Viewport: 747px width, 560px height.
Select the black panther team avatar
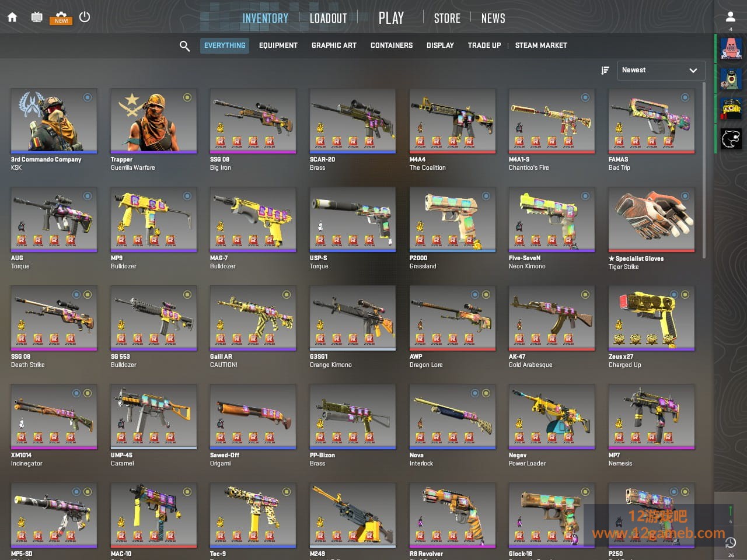[731, 139]
